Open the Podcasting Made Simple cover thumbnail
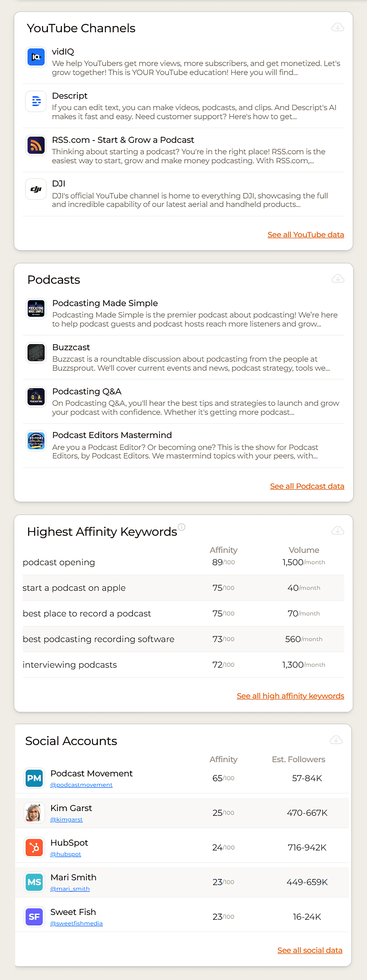Screen dimensions: 367x980 [x=36, y=309]
